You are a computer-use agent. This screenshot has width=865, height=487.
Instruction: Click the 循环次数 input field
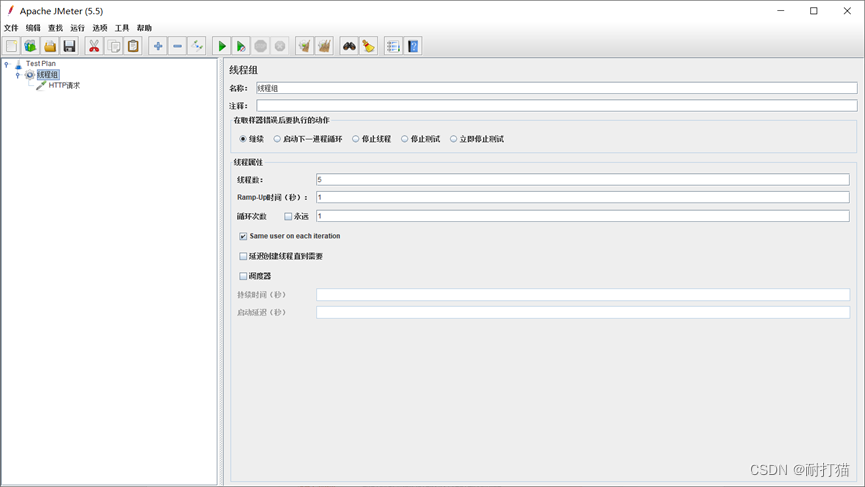(x=583, y=216)
